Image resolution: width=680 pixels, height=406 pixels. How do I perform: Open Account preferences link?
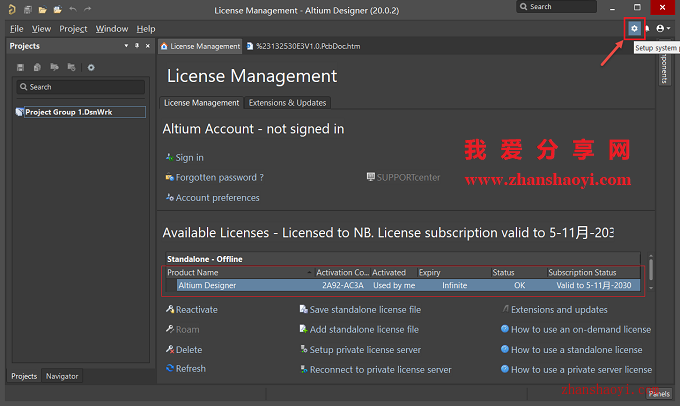pos(212,198)
